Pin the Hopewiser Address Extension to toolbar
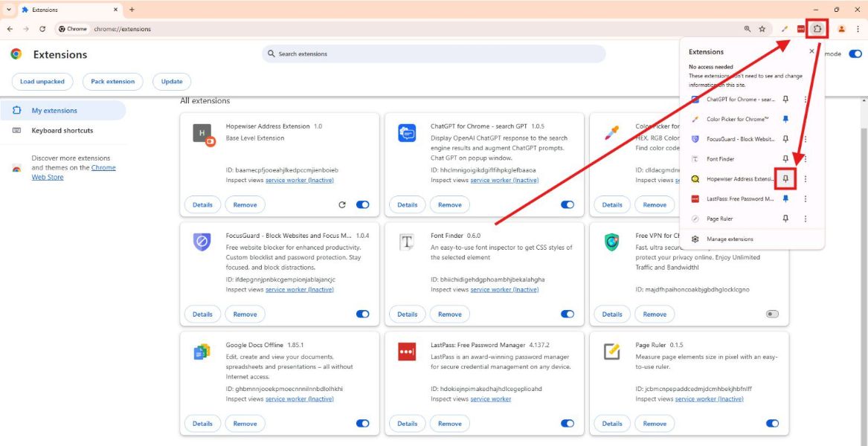 point(785,179)
